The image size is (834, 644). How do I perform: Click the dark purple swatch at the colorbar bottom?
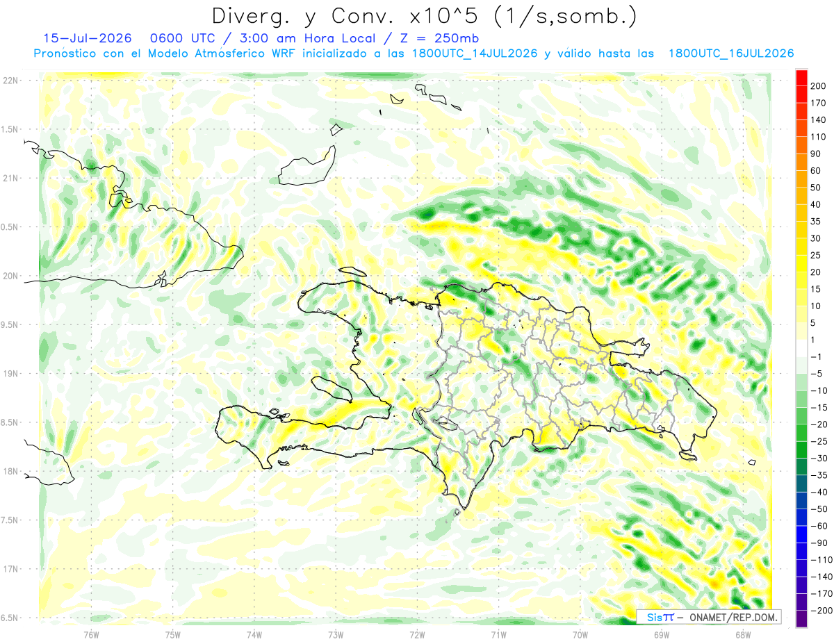coord(802,619)
